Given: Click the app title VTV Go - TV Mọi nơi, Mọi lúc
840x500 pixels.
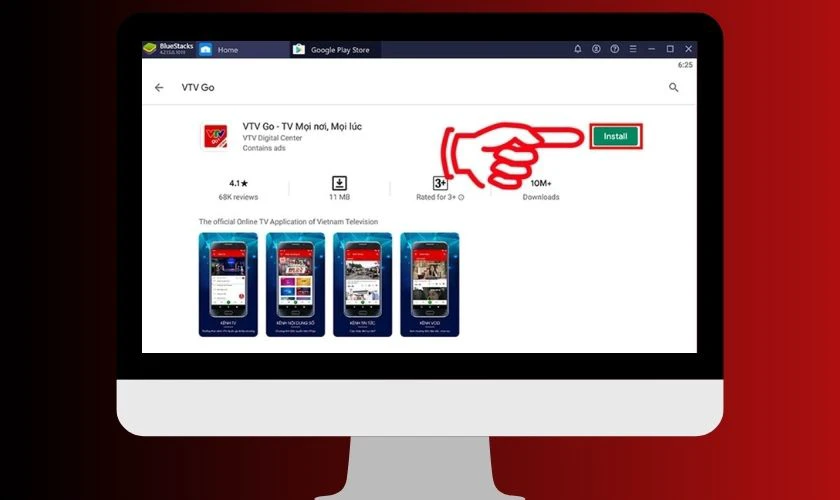Looking at the screenshot, I should (x=302, y=126).
